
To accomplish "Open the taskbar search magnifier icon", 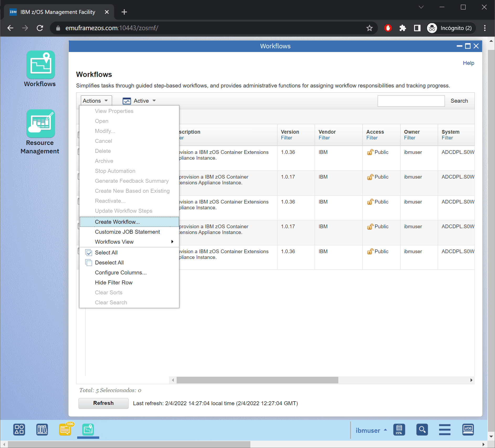I will [x=422, y=430].
